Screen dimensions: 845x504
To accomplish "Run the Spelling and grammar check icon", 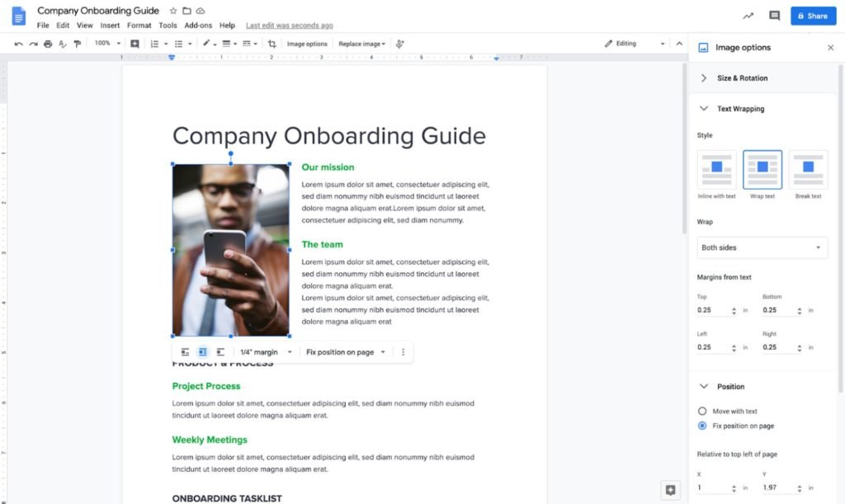I will coord(63,44).
